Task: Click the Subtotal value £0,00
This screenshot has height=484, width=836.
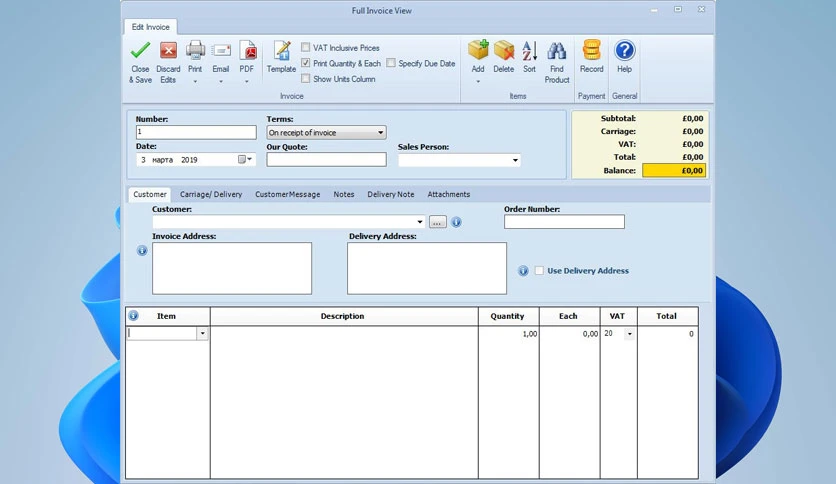Action: [693, 118]
